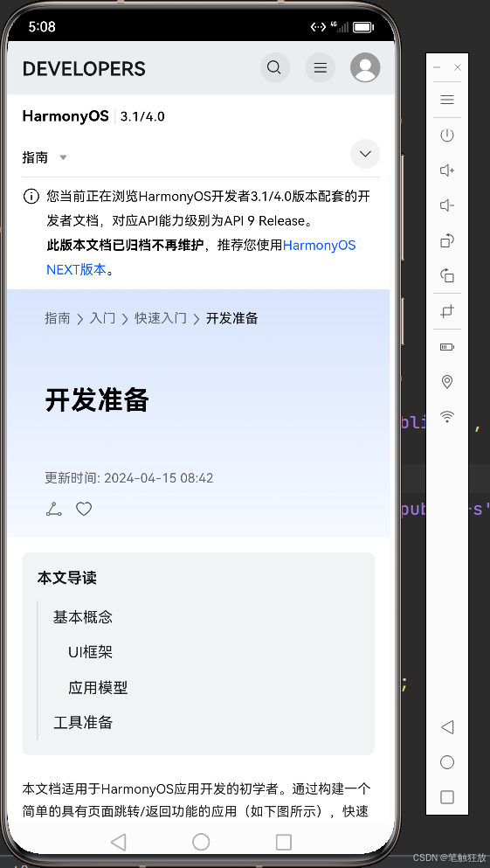Open location settings in emulator toolbar
This screenshot has width=490, height=868.
pyautogui.click(x=447, y=381)
